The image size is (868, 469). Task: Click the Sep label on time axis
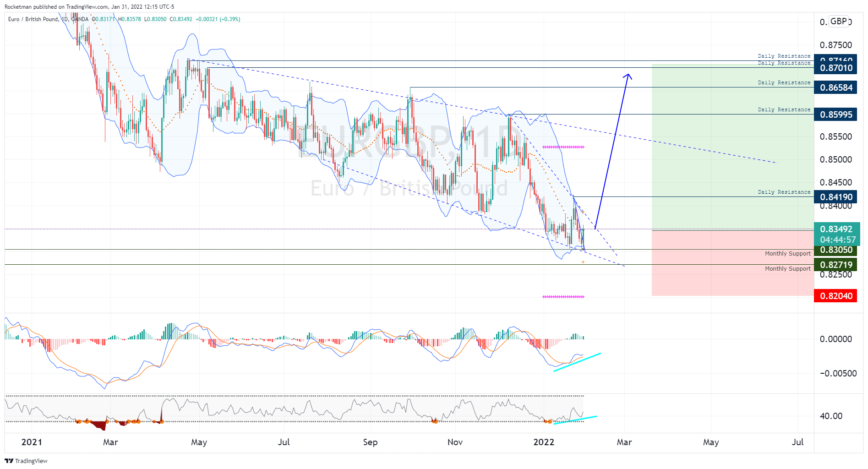(370, 442)
